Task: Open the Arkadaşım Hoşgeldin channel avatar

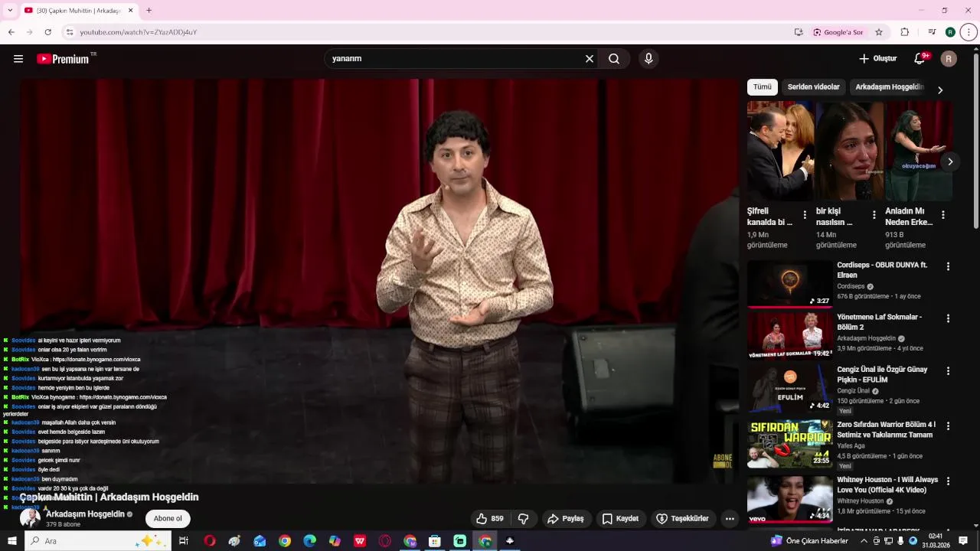Action: pyautogui.click(x=30, y=518)
